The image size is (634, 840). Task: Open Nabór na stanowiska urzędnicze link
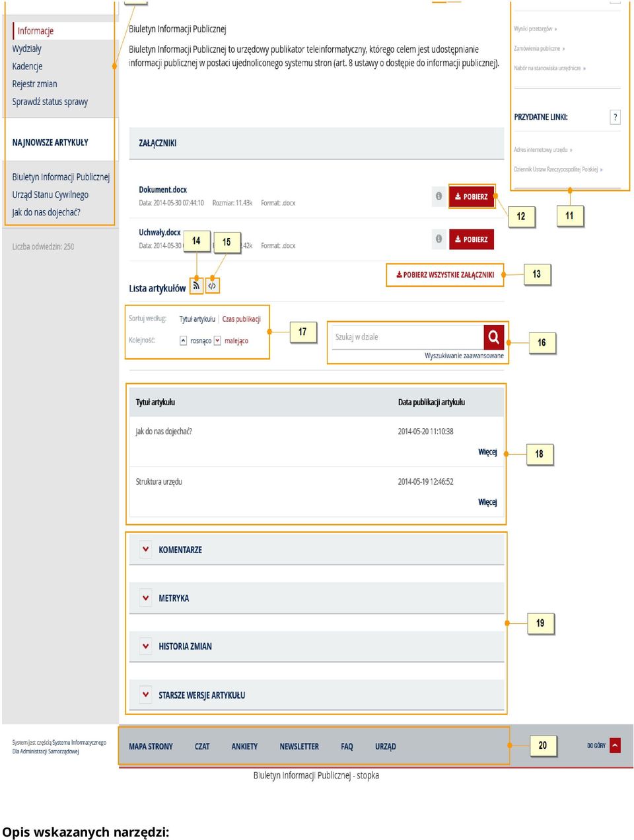pyautogui.click(x=549, y=68)
